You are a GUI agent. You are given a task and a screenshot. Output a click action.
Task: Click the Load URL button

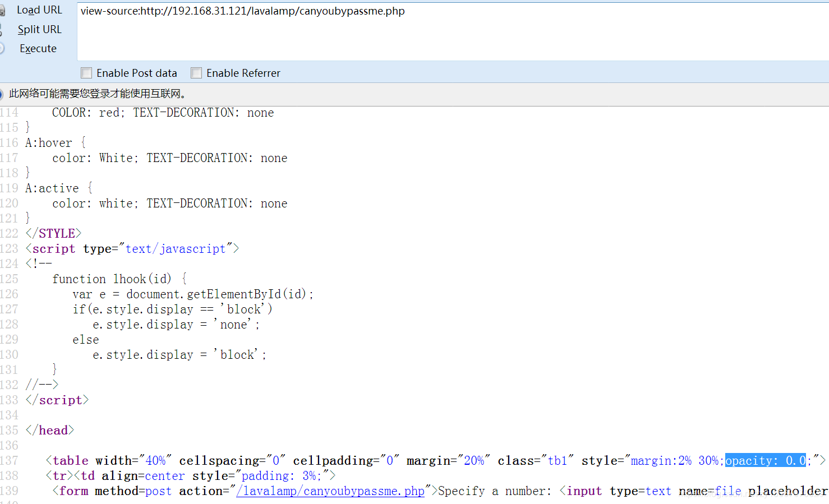coord(39,10)
